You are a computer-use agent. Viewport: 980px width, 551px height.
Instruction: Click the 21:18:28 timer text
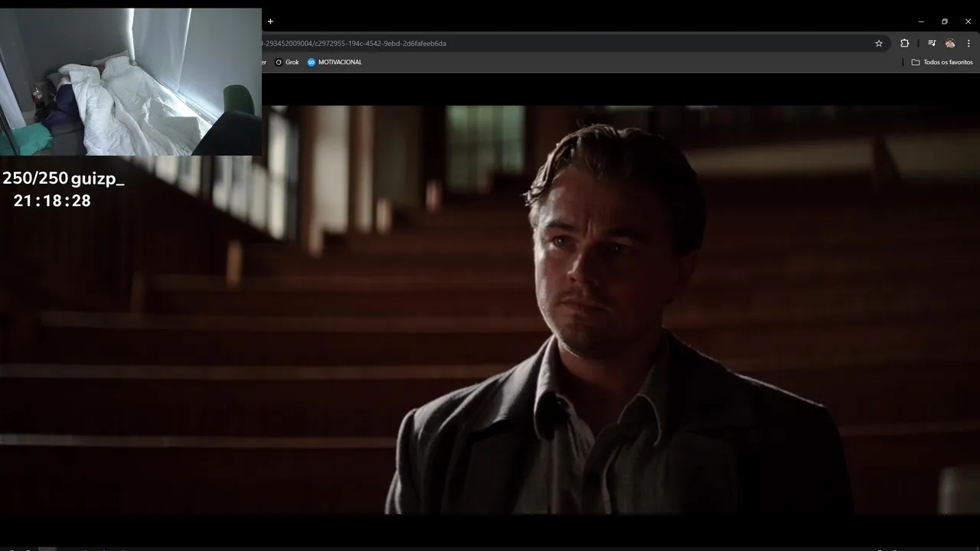(x=52, y=201)
